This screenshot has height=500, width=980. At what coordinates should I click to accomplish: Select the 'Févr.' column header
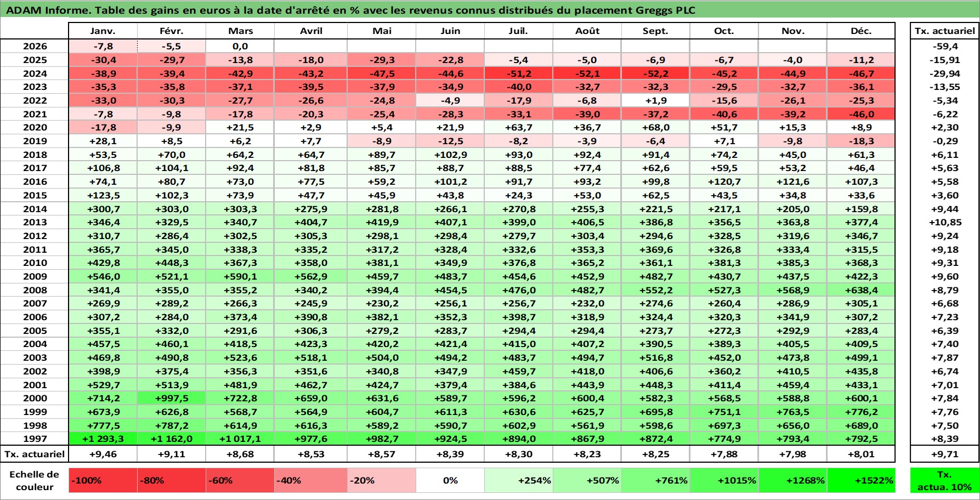(171, 31)
